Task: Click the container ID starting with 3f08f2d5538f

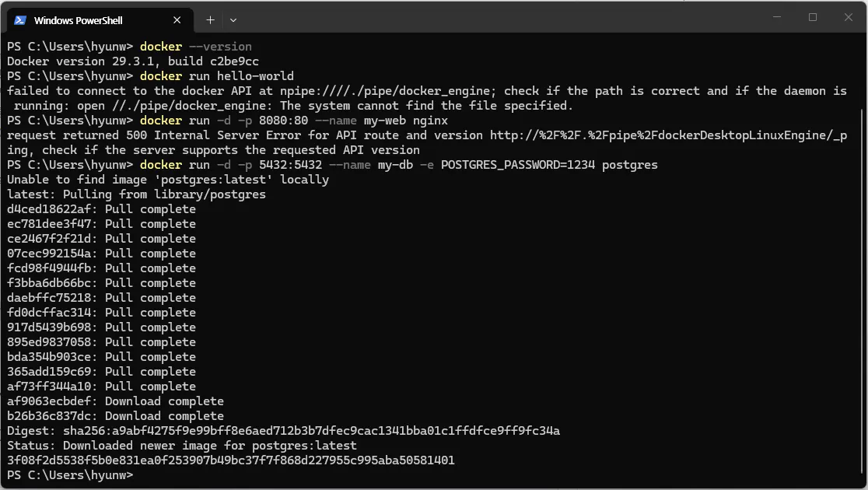Action: point(231,460)
